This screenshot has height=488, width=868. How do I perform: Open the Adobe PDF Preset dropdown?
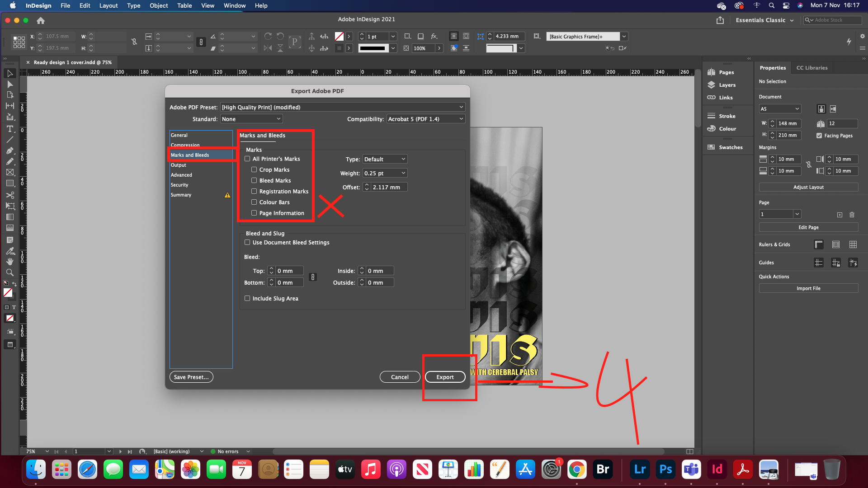(x=342, y=107)
